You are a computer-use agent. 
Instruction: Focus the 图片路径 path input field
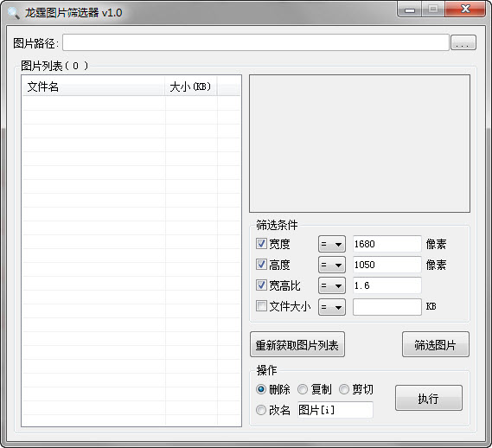256,42
